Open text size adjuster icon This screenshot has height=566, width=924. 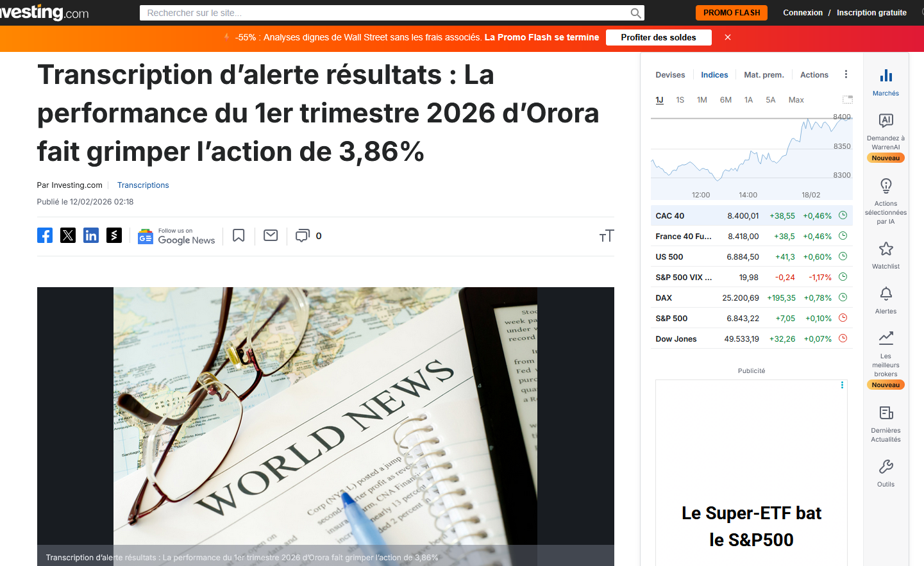606,237
